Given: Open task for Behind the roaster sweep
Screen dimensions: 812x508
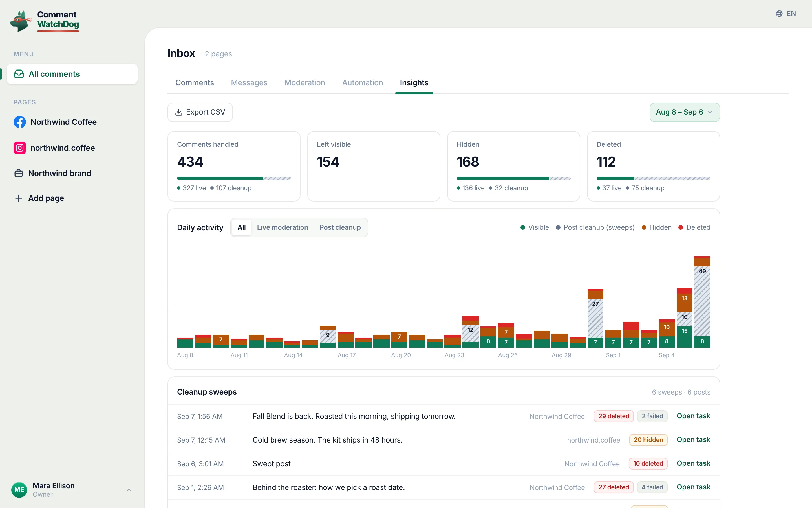Looking at the screenshot, I should (x=693, y=487).
